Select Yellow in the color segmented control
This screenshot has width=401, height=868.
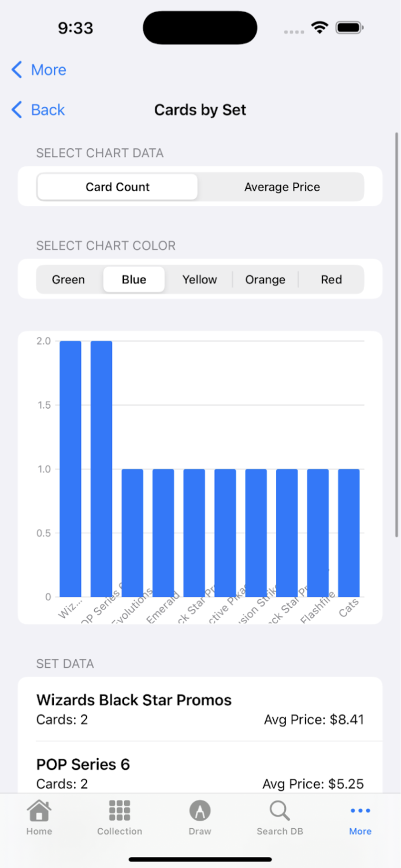point(199,279)
